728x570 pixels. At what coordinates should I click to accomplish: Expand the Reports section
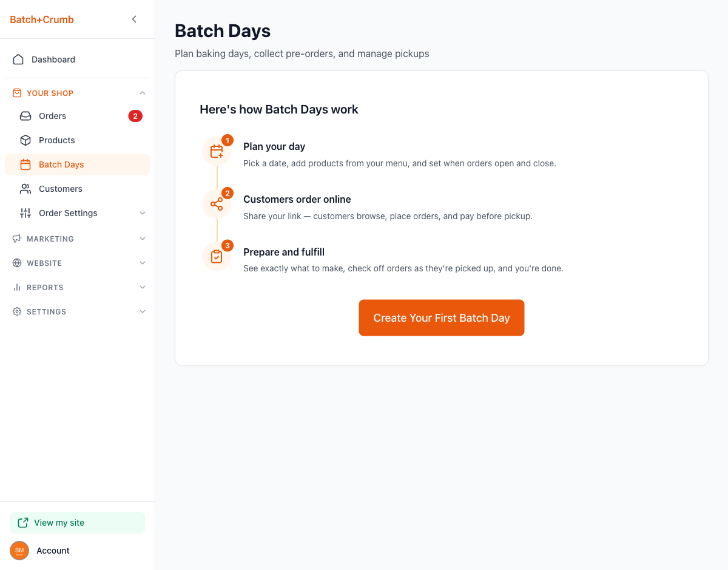point(143,287)
